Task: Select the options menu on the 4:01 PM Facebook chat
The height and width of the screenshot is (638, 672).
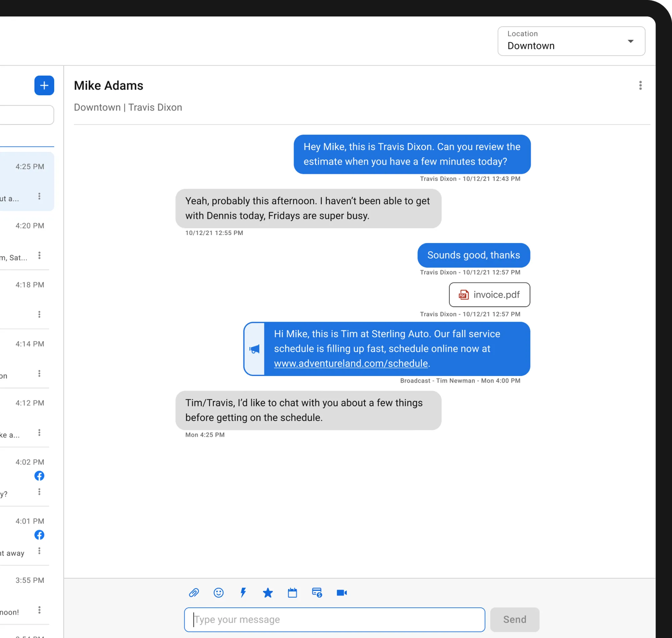Action: coord(40,551)
